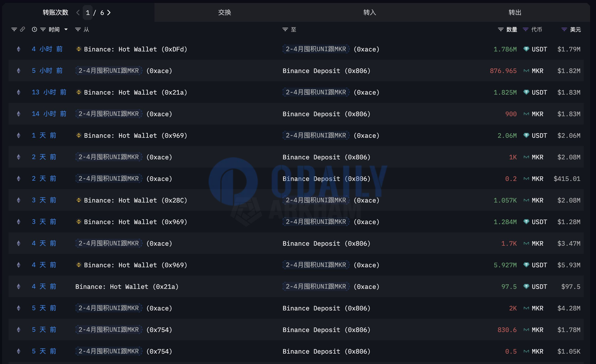The image size is (596, 364).
Task: Click the 876.965 amount value
Action: point(503,71)
